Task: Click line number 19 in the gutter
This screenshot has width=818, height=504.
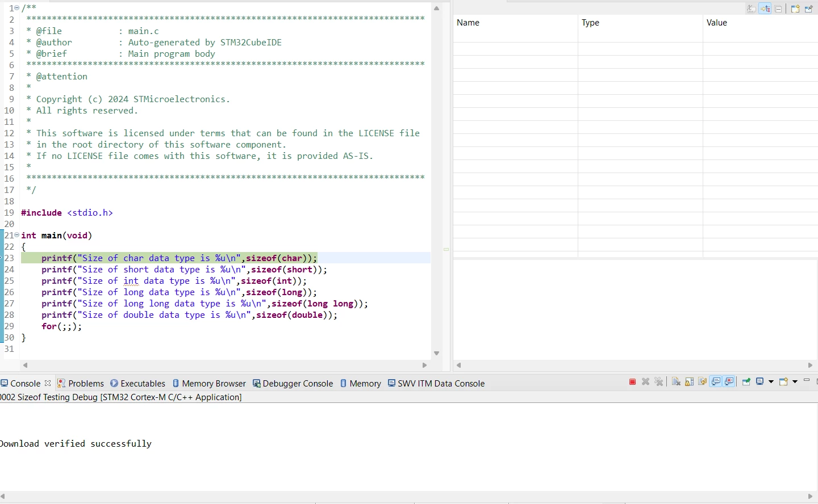Action: [x=9, y=213]
